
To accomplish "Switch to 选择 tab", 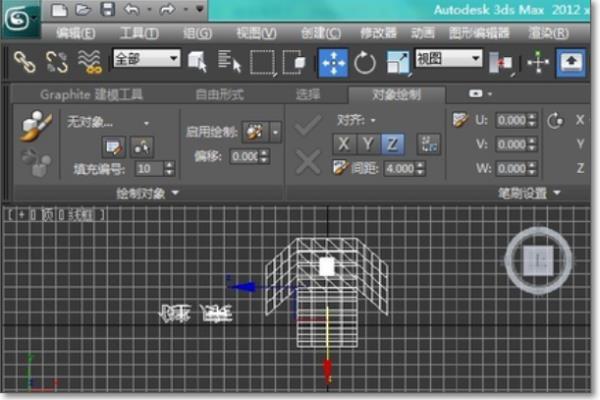I will tap(308, 95).
